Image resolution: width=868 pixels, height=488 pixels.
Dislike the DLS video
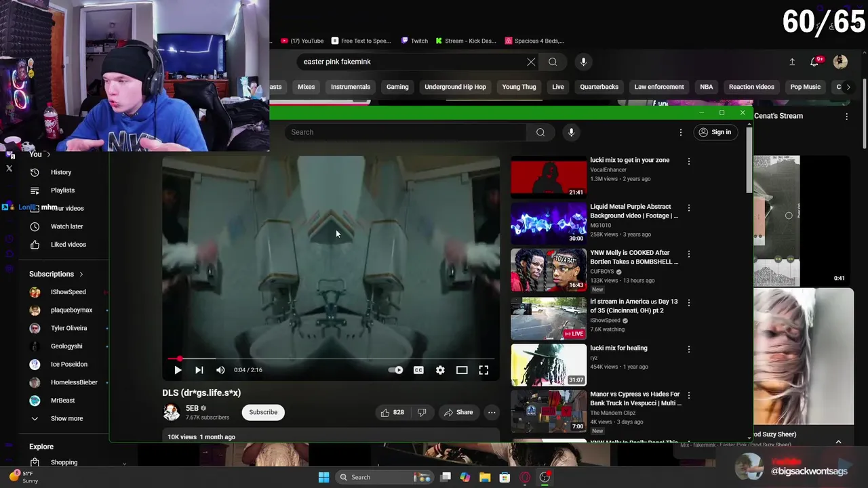(x=422, y=412)
